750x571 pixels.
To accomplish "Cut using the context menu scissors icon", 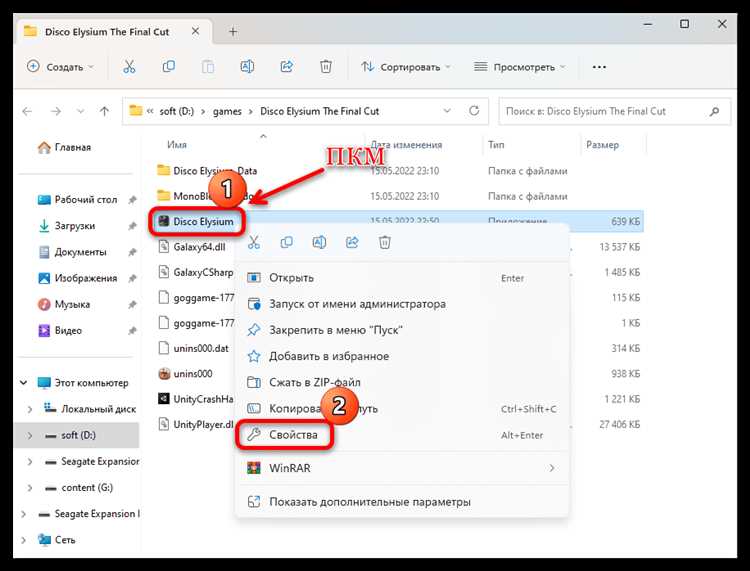I will 254,242.
